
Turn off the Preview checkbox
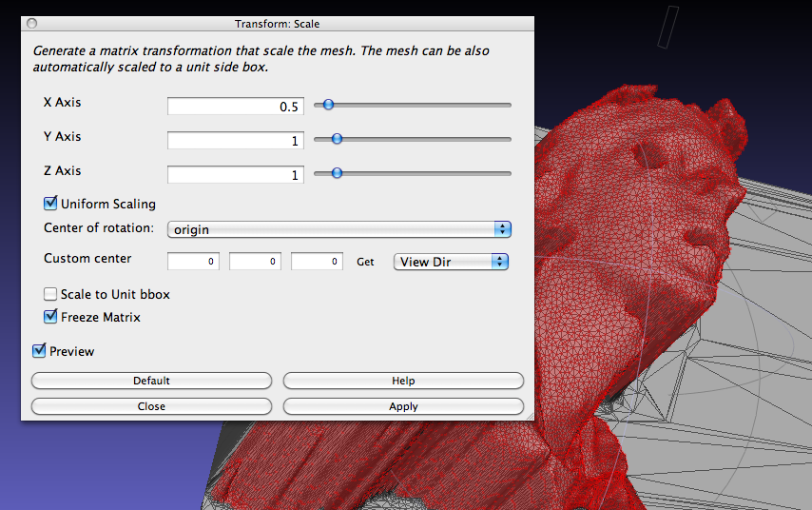pyautogui.click(x=39, y=351)
